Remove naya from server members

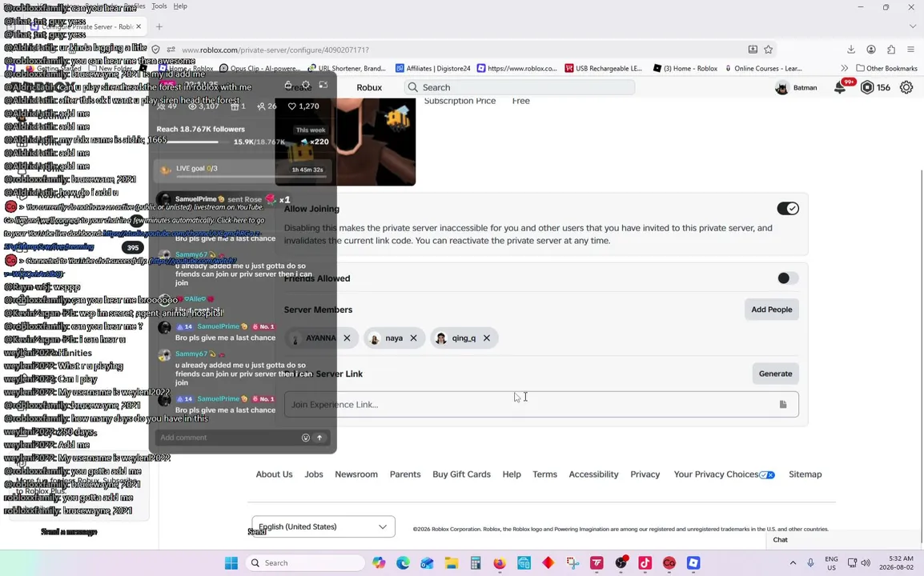tap(414, 338)
